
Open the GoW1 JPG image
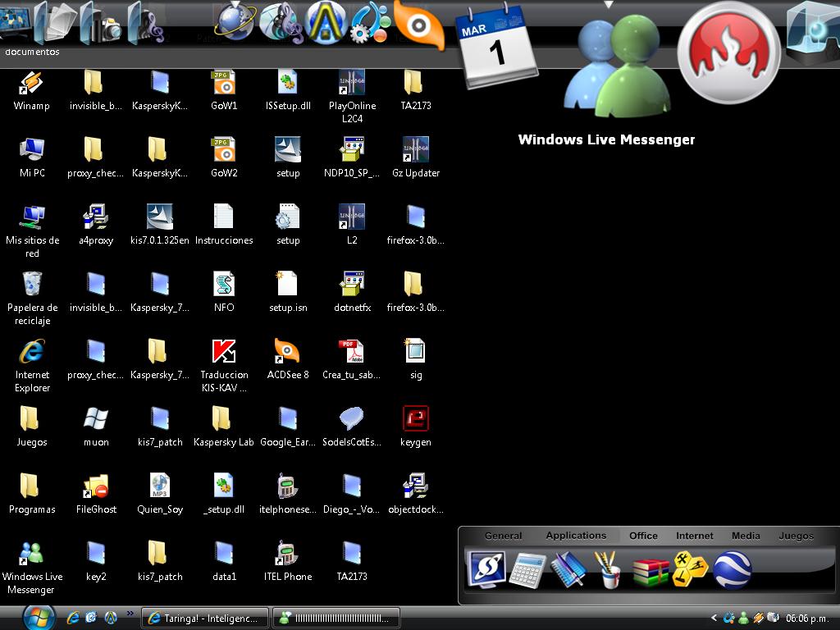pos(223,83)
